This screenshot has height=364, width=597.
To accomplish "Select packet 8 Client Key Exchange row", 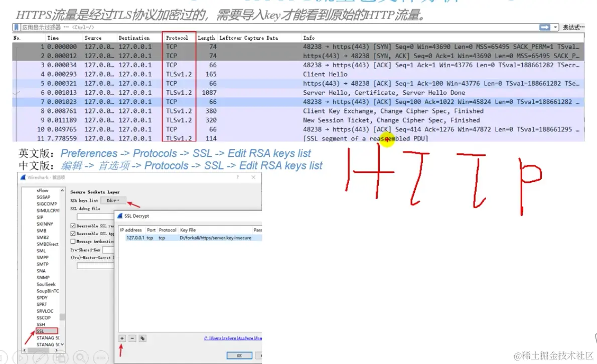I will [298, 111].
